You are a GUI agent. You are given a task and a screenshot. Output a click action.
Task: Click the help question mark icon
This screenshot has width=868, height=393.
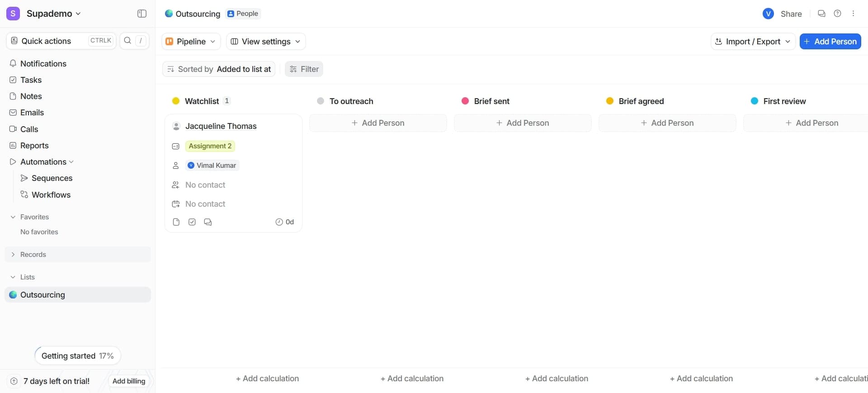837,14
